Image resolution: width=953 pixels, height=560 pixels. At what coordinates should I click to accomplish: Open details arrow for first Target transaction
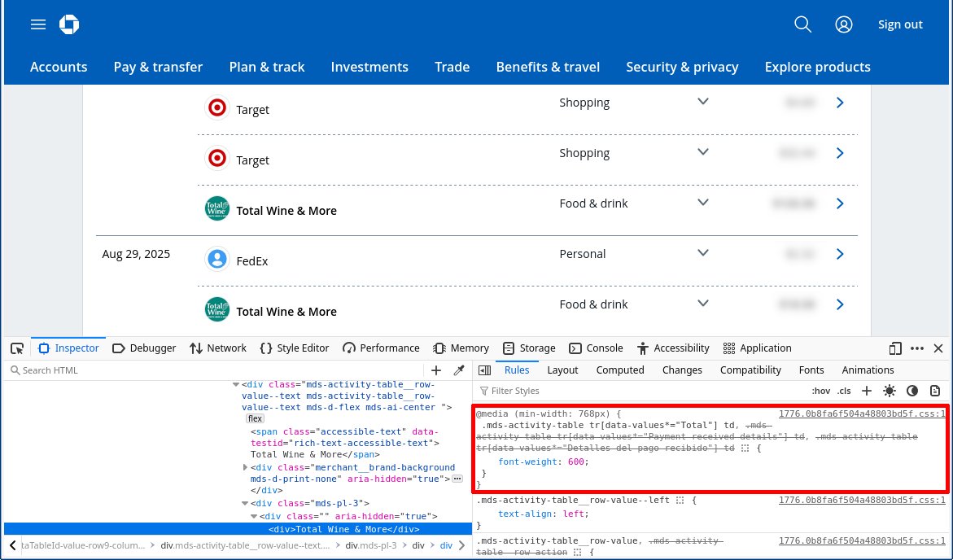click(840, 103)
